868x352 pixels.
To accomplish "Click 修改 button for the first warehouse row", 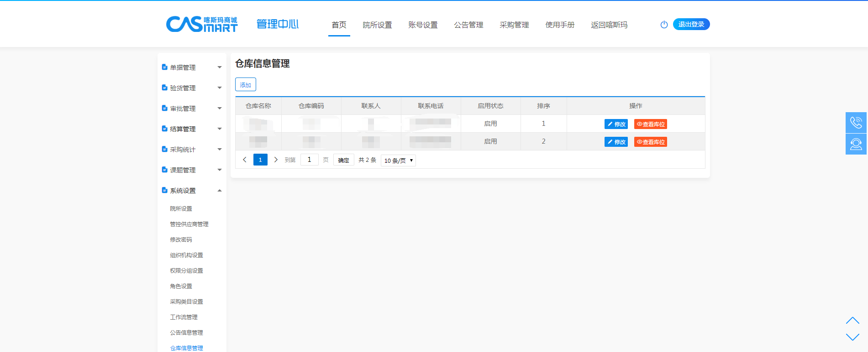I will 616,124.
